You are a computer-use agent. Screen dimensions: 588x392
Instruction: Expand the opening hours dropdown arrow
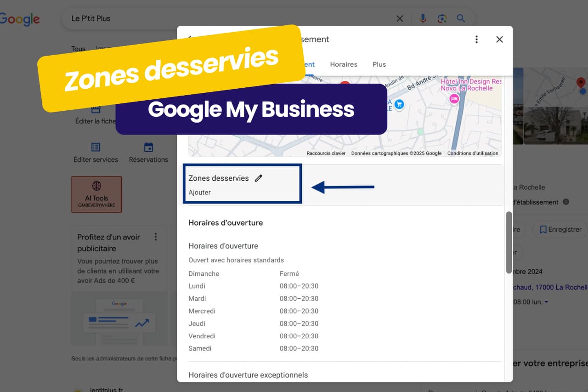pyautogui.click(x=546, y=302)
